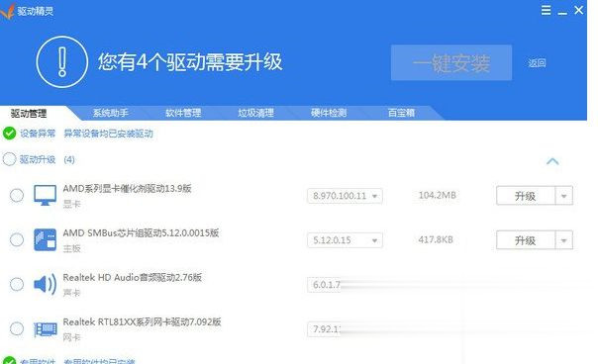
Task: Click the monitor icon for AMD显卡 driver
Action: tap(45, 195)
